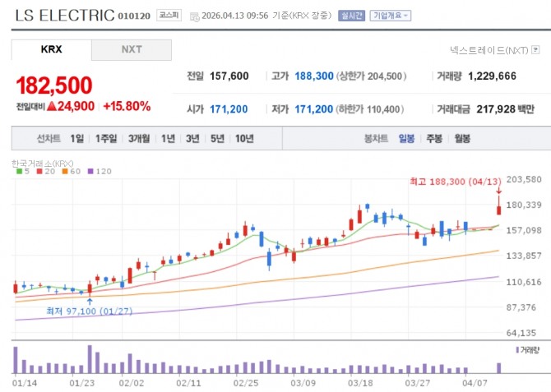Switch candle chart to 주봉
551x392 pixels.
[434, 139]
